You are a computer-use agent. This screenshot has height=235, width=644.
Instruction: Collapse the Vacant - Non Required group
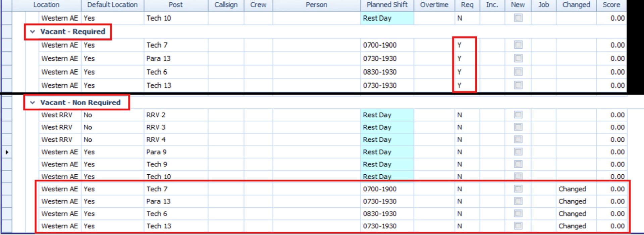(33, 103)
